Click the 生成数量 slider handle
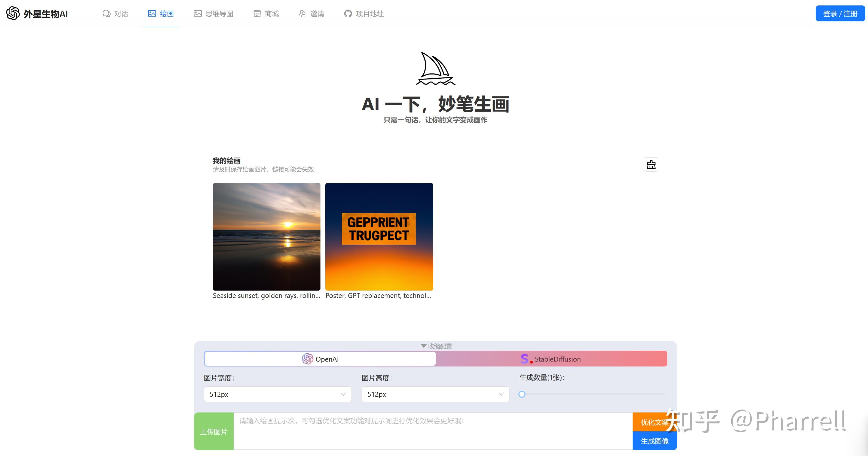 pyautogui.click(x=522, y=394)
